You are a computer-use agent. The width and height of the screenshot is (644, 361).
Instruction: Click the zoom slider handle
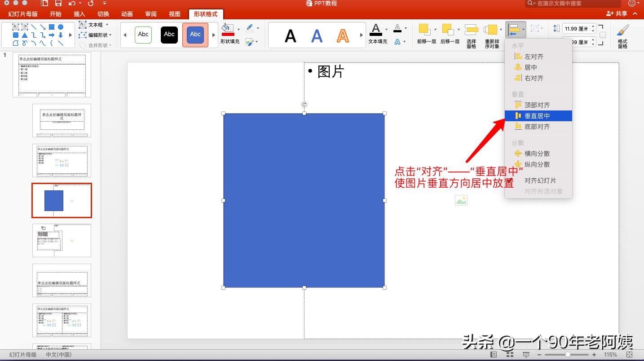(x=568, y=355)
